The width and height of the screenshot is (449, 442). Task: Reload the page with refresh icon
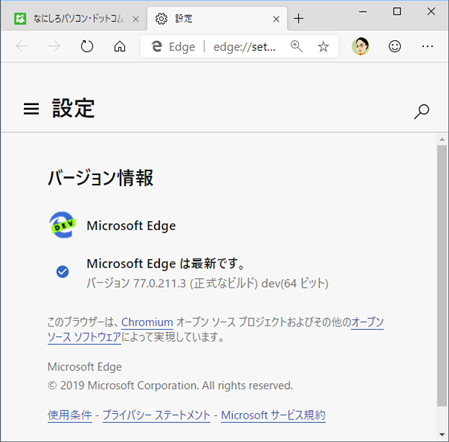coord(87,46)
